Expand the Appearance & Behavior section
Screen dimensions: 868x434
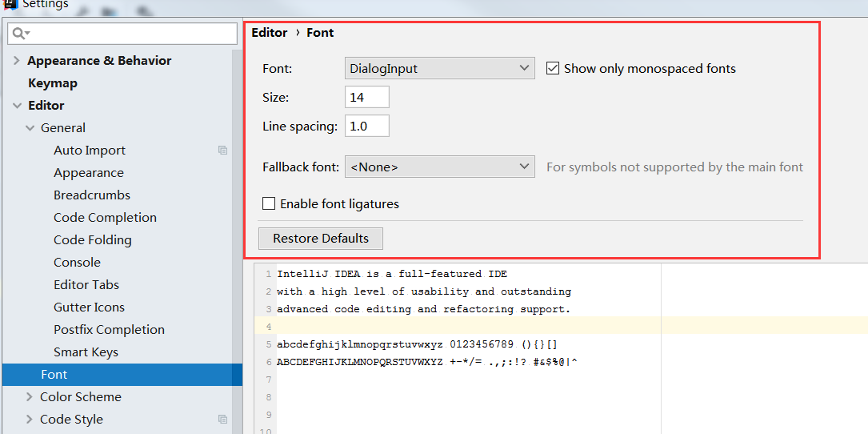pyautogui.click(x=17, y=60)
